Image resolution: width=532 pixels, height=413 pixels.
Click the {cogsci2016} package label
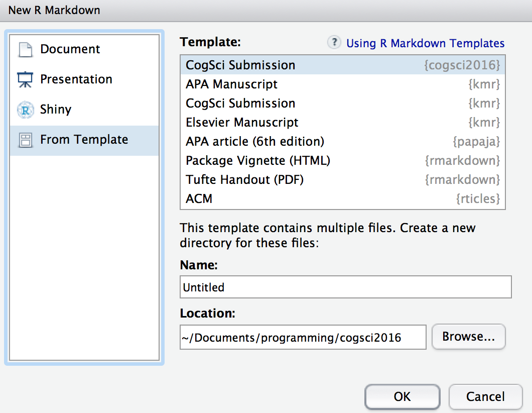pyautogui.click(x=462, y=65)
